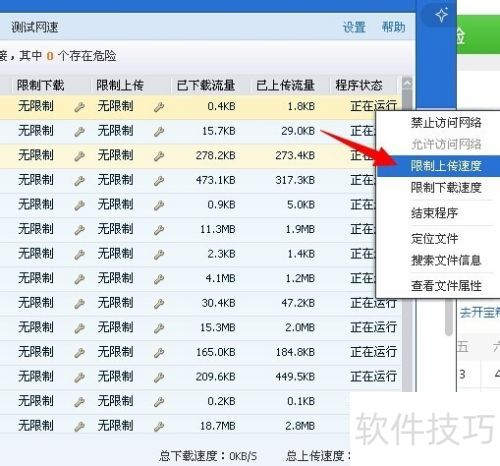The image size is (500, 466).
Task: Click download-limit wrench icon in 0.4KB row
Action: [79, 107]
